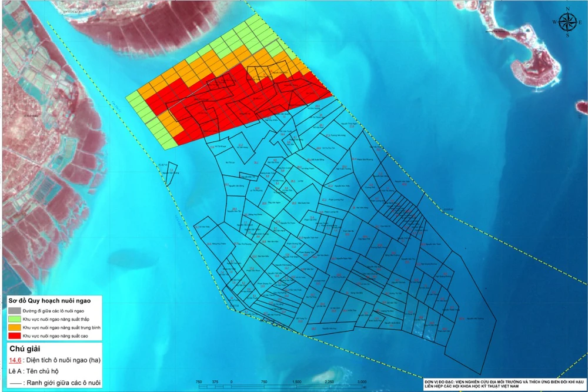
Task: Click the 1,500 mark on scale bar
Action: (296, 382)
